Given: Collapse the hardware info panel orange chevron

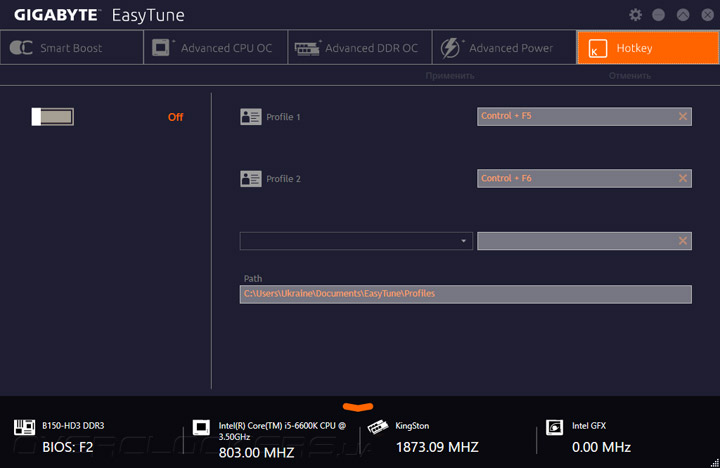Looking at the screenshot, I should pos(358,406).
